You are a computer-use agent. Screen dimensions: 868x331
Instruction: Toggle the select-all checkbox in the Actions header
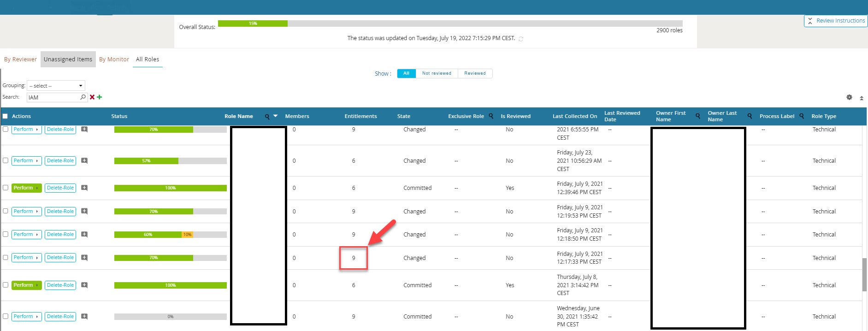tap(6, 116)
